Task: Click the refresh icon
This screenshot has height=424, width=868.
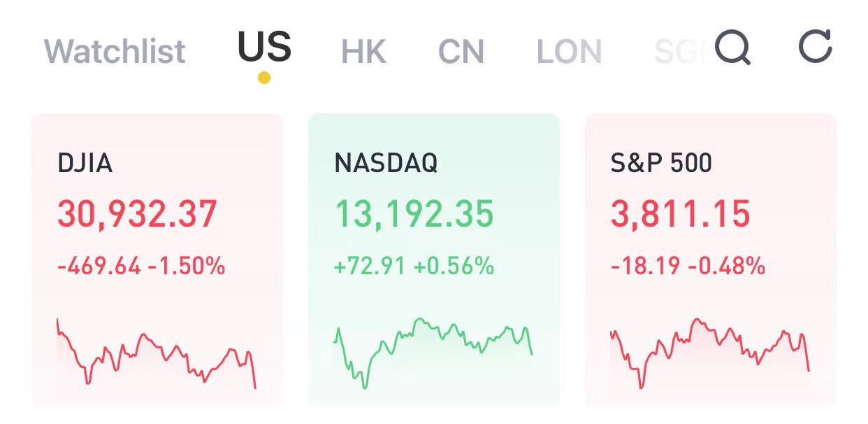Action: pyautogui.click(x=815, y=46)
